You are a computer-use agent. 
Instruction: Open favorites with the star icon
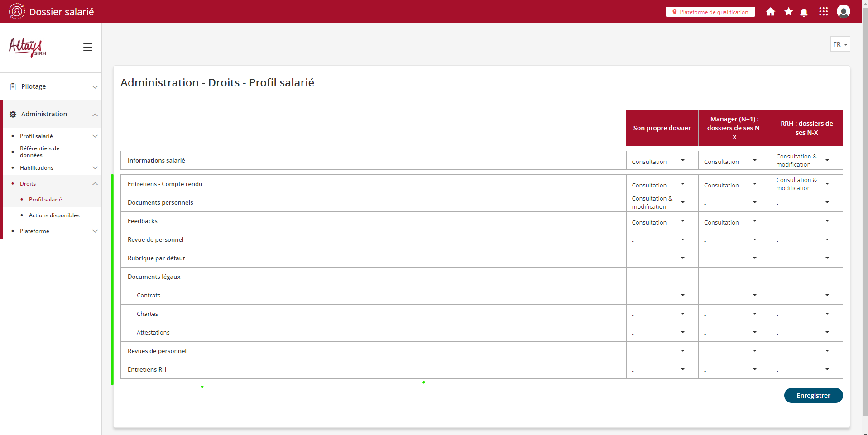click(x=788, y=12)
